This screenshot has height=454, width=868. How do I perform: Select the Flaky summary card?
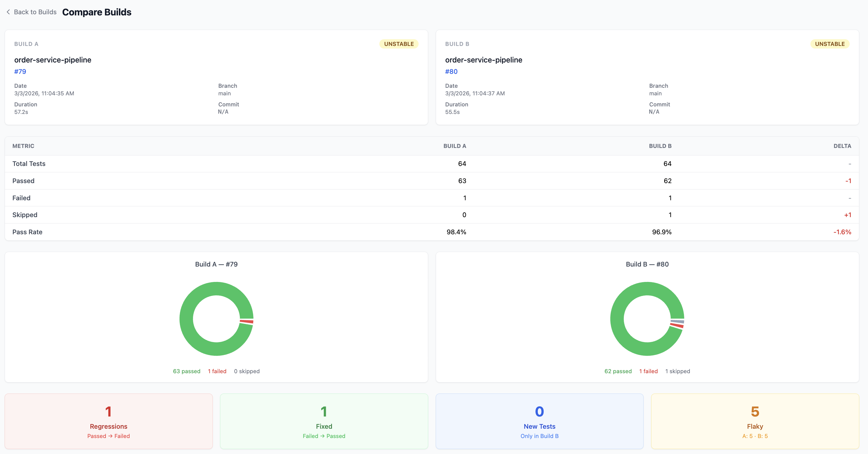(755, 421)
